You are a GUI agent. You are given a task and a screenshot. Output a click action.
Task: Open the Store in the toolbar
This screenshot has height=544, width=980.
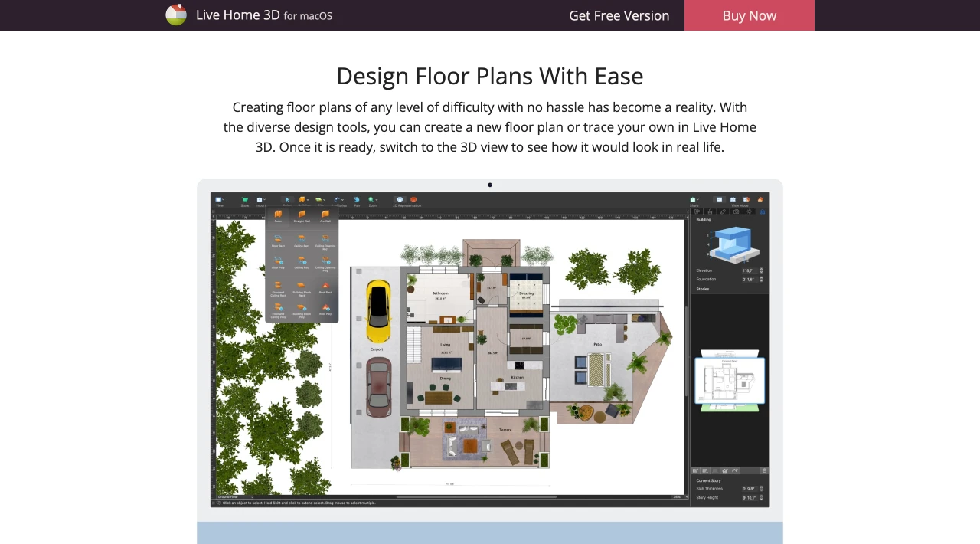[244, 199]
